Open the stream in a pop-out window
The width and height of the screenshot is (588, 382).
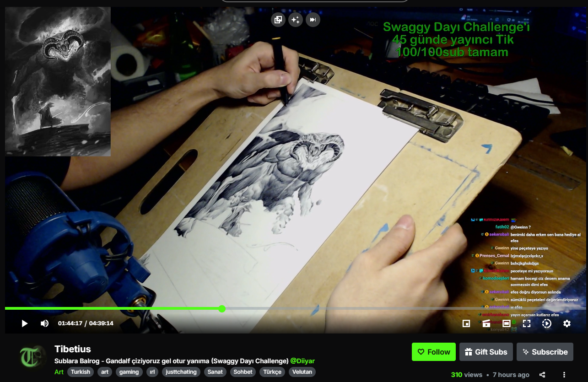278,20
